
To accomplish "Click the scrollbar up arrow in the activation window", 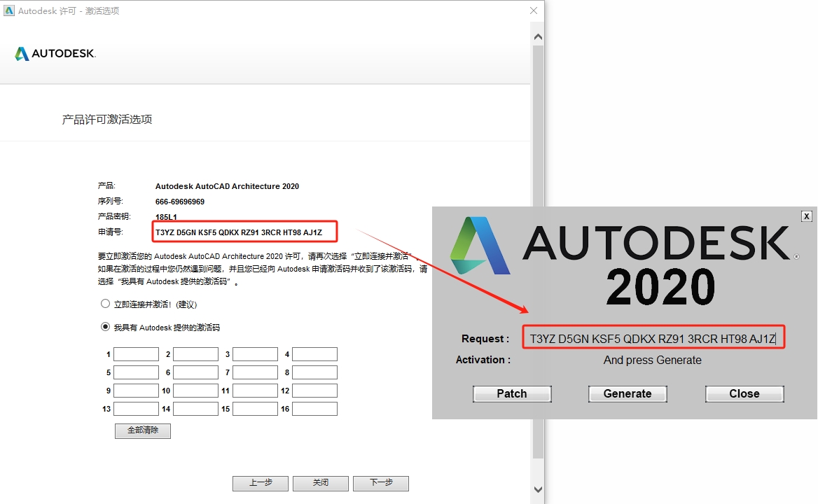I will click(x=539, y=37).
